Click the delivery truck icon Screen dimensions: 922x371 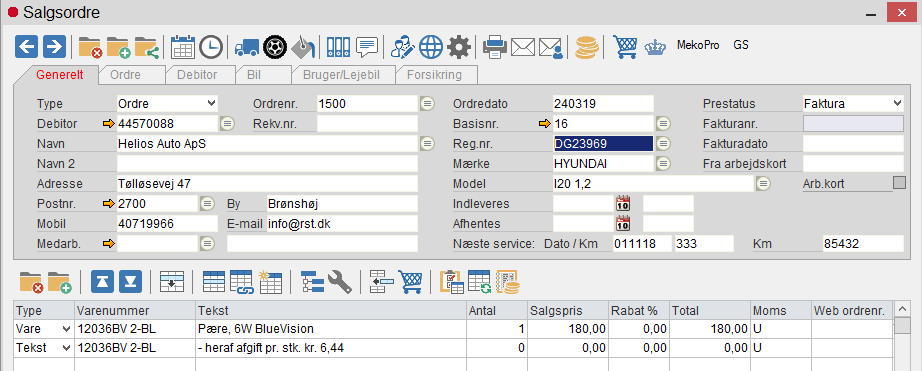(246, 47)
